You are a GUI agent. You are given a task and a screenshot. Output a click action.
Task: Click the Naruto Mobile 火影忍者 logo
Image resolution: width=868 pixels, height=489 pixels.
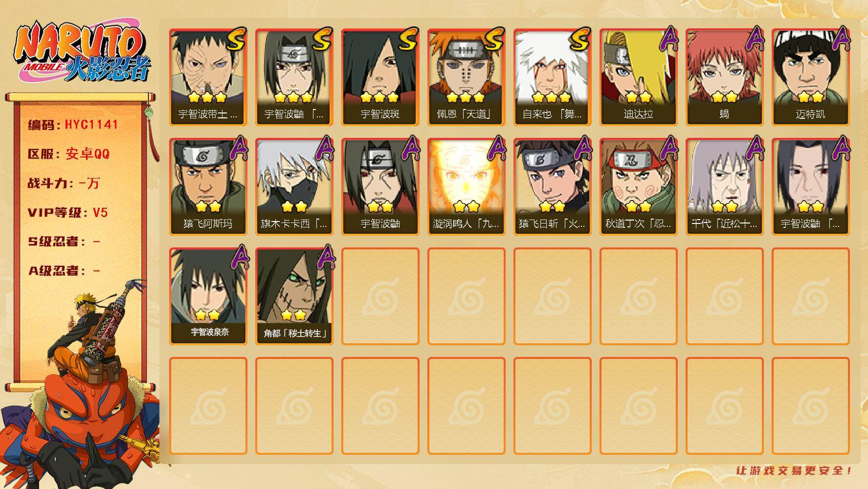click(x=82, y=53)
